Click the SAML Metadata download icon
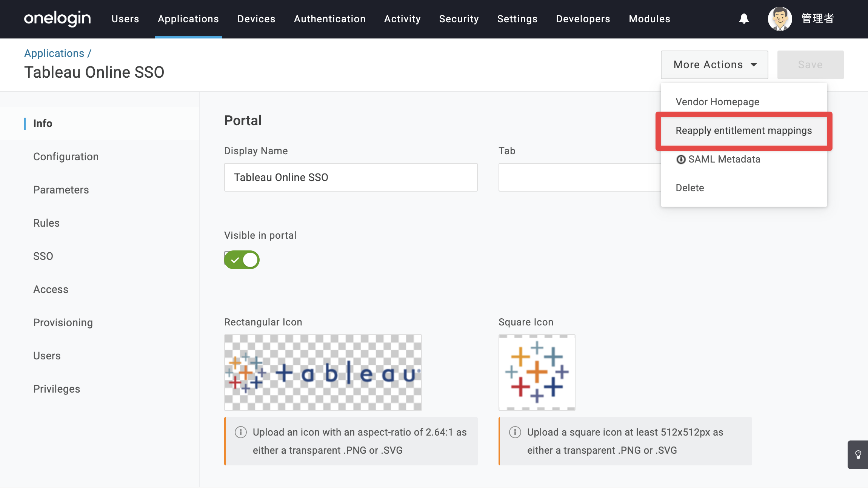This screenshot has height=488, width=868. coord(681,160)
